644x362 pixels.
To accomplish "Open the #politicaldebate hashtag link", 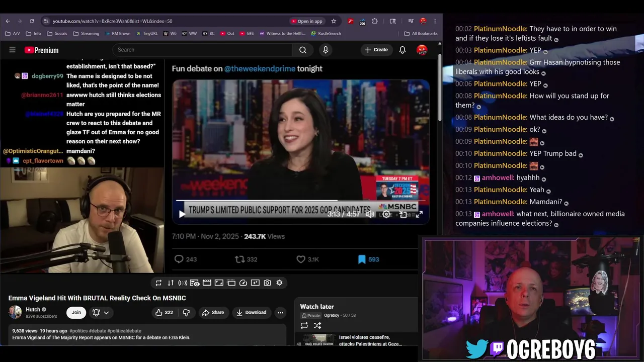I will point(124,331).
